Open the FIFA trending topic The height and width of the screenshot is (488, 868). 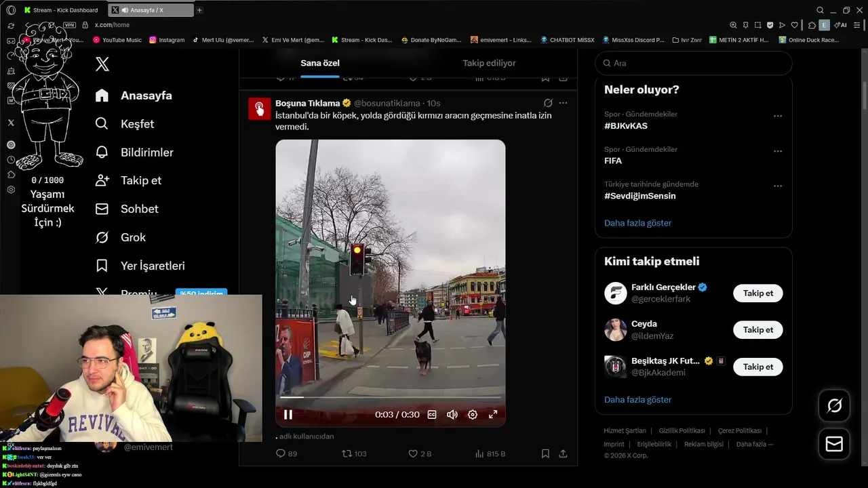click(613, 161)
